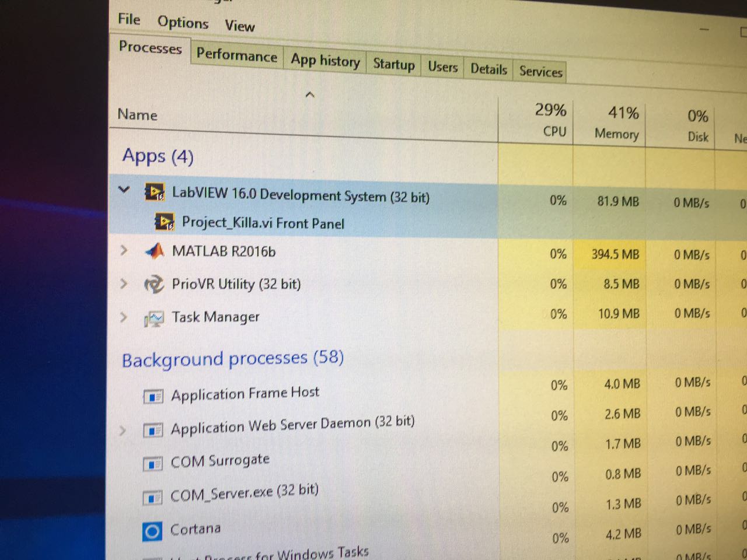
Task: Switch to the Performance tab
Action: click(236, 55)
